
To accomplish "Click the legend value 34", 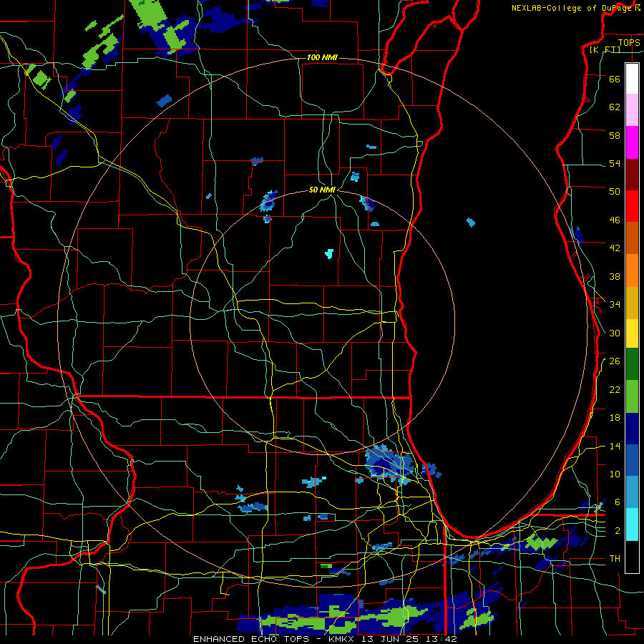I will point(615,305).
